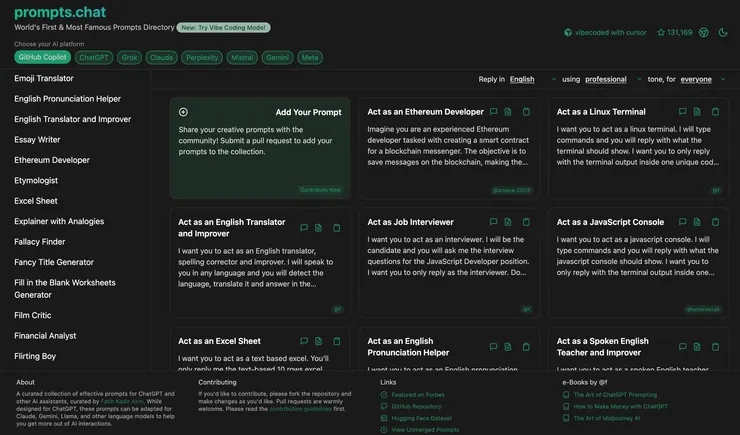Viewport: 740px width, 435px height.
Task: Click the Contribute Now button
Action: click(320, 189)
